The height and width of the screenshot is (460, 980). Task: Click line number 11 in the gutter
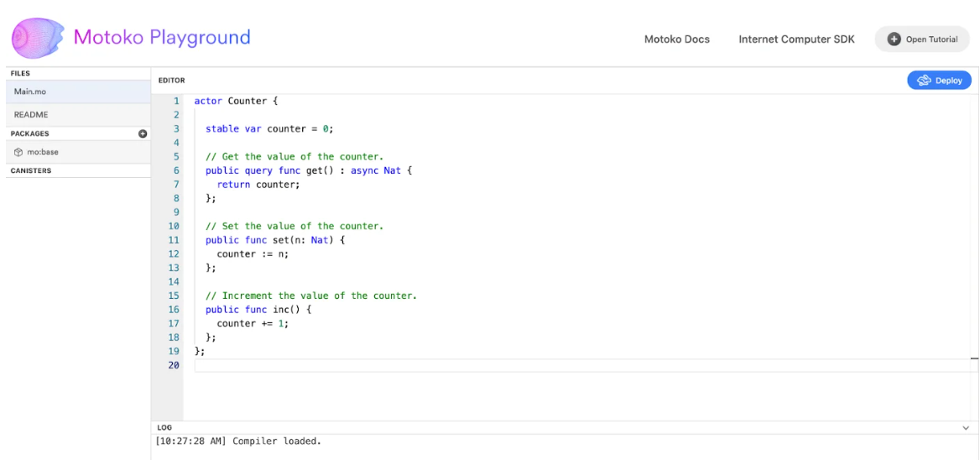click(173, 240)
